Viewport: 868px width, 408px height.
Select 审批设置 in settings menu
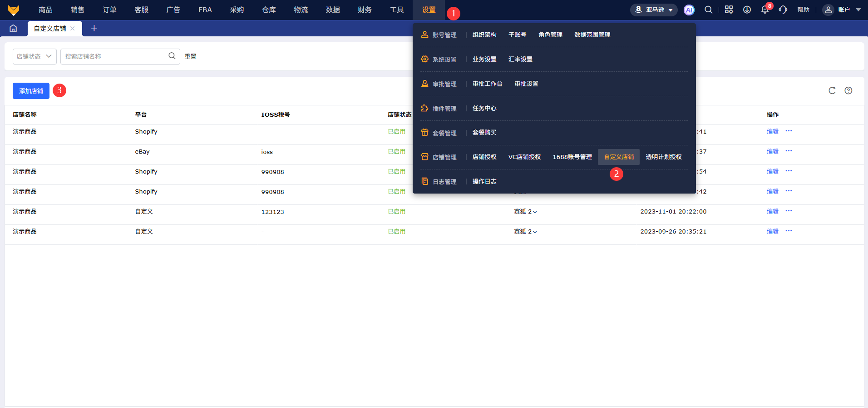526,84
